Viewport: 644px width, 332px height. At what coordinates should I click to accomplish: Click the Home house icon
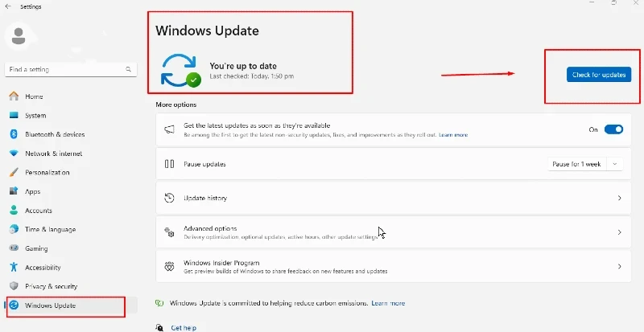[14, 96]
